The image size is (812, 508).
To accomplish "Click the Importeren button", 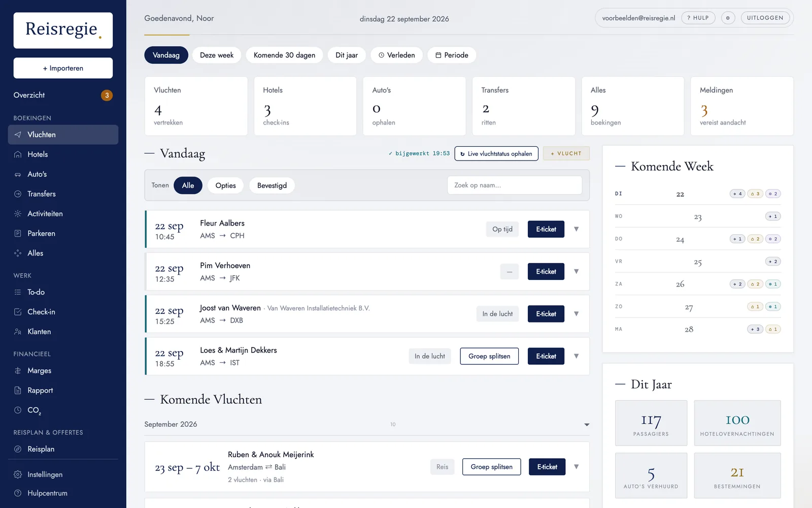I will click(63, 68).
